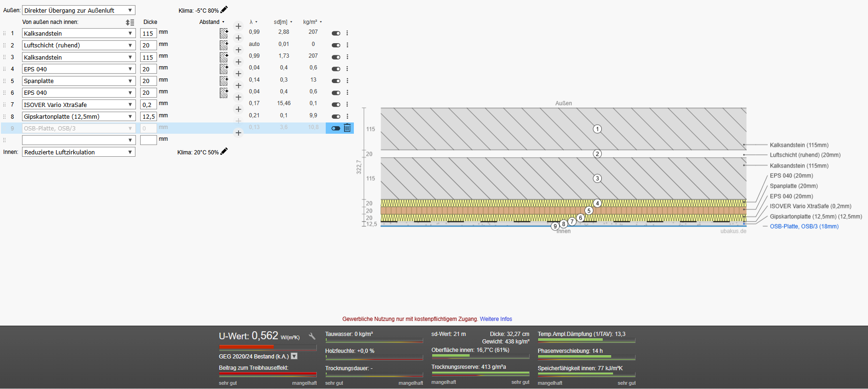Click the U-Wert wrench settings icon
Viewport: 868px width, 389px height.
[x=312, y=336]
